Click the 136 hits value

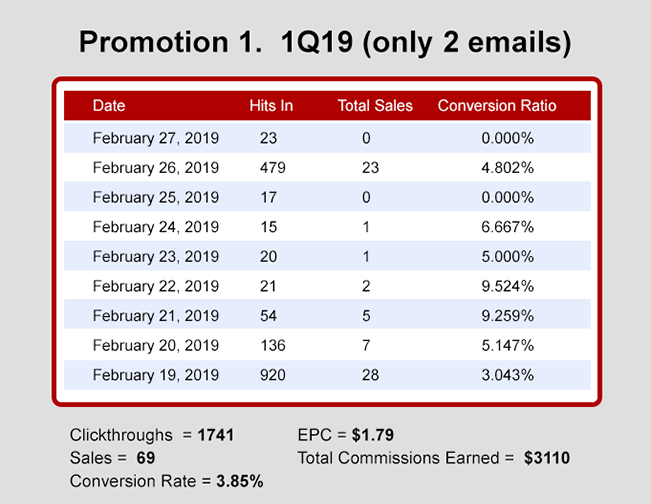coord(272,346)
